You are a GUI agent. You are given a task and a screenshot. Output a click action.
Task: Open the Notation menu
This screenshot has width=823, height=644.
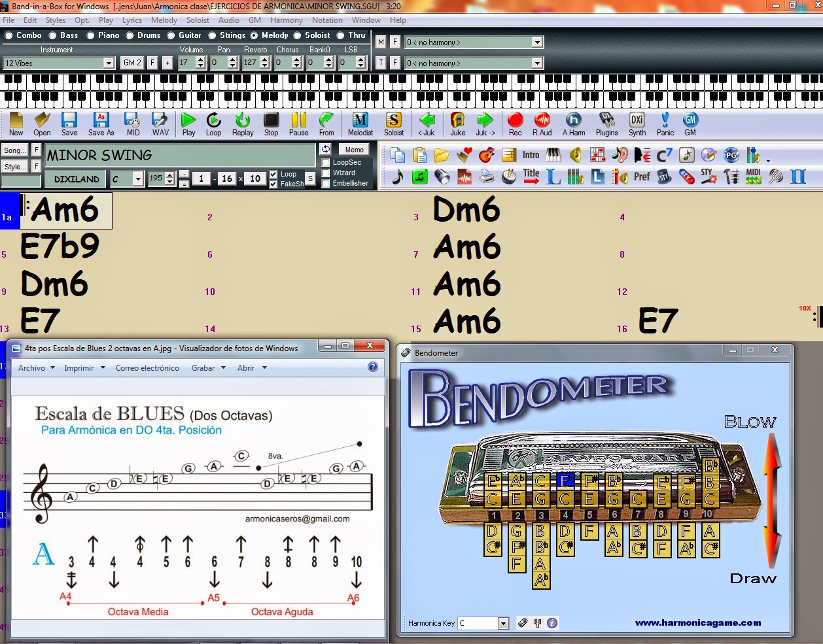click(327, 20)
